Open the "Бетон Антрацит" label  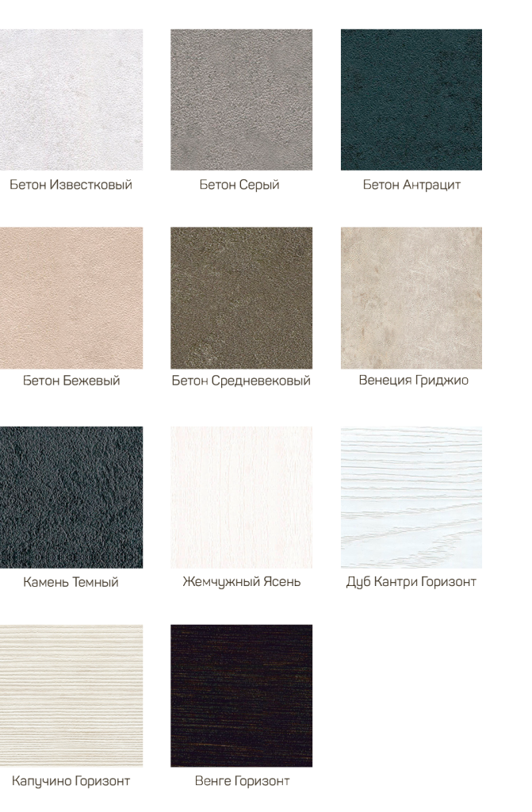pos(411,185)
